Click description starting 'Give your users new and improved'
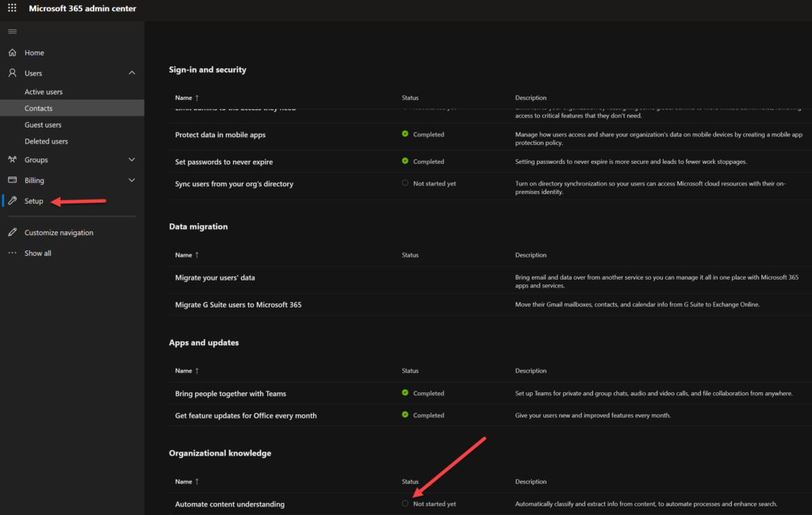 (593, 415)
